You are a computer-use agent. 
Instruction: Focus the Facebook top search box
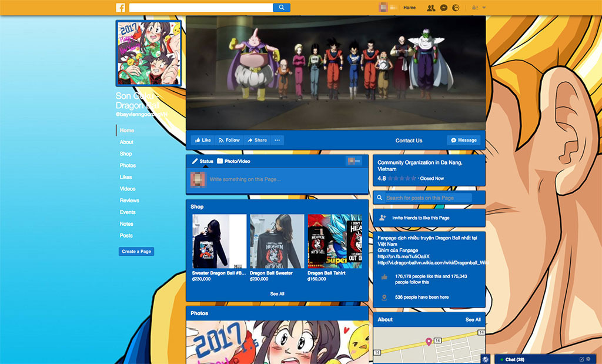coord(201,7)
